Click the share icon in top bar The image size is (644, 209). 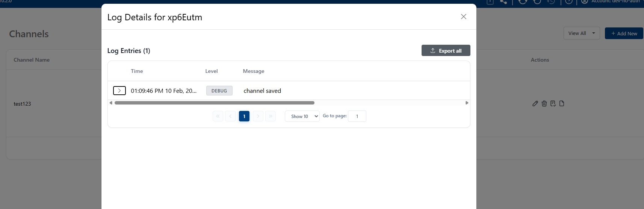tap(503, 2)
